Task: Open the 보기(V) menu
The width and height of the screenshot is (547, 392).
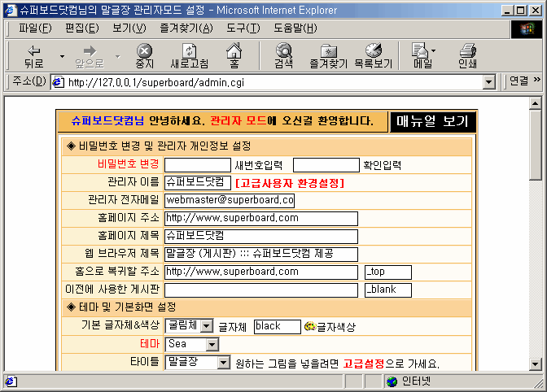Action: [129, 28]
